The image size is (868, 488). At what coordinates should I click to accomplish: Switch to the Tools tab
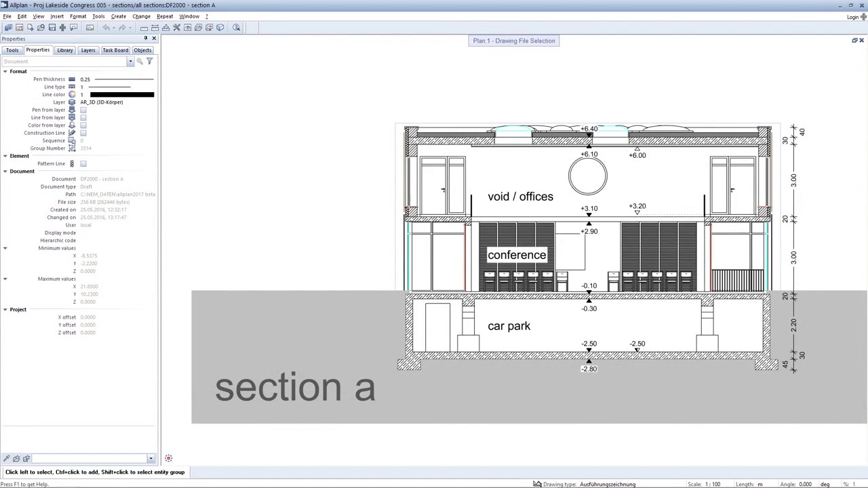tap(12, 50)
